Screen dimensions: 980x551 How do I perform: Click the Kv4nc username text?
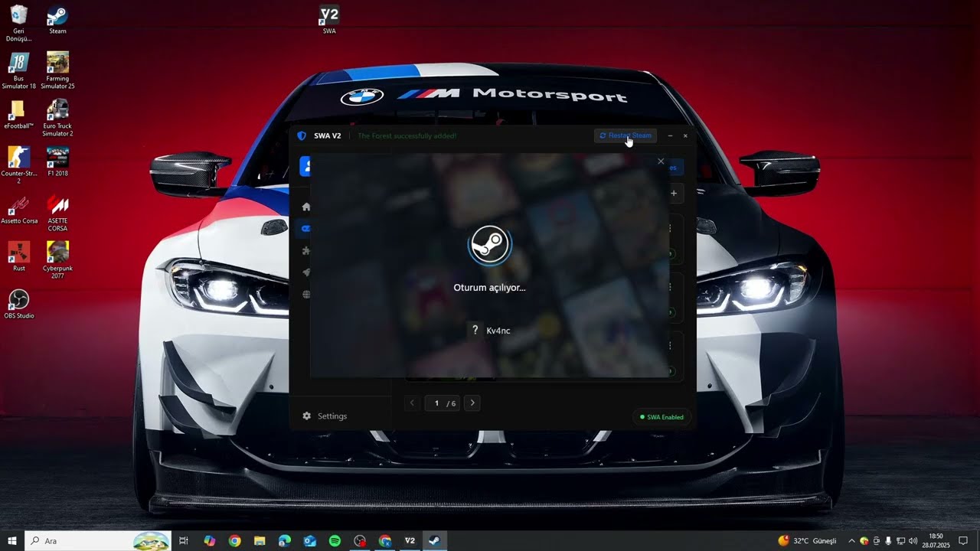pos(498,331)
